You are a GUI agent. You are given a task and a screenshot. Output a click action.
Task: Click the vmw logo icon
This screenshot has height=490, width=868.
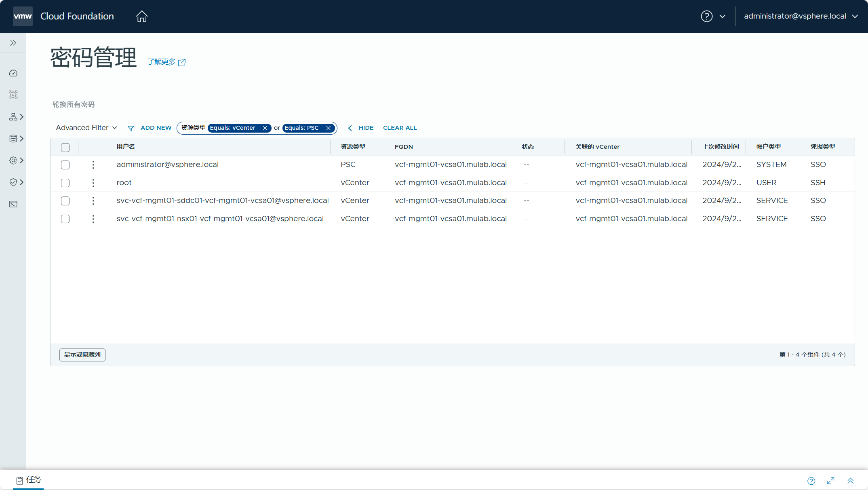[23, 16]
